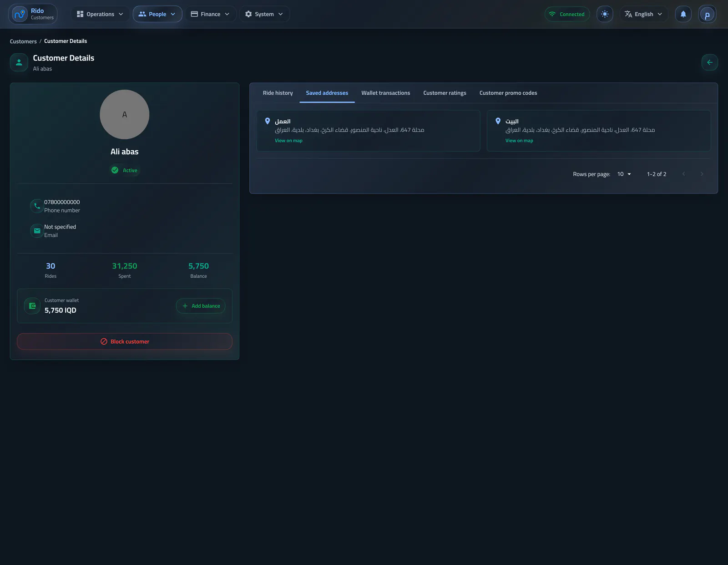Viewport: 728px width, 565px height.
Task: Go to the next page arrow
Action: coord(702,174)
